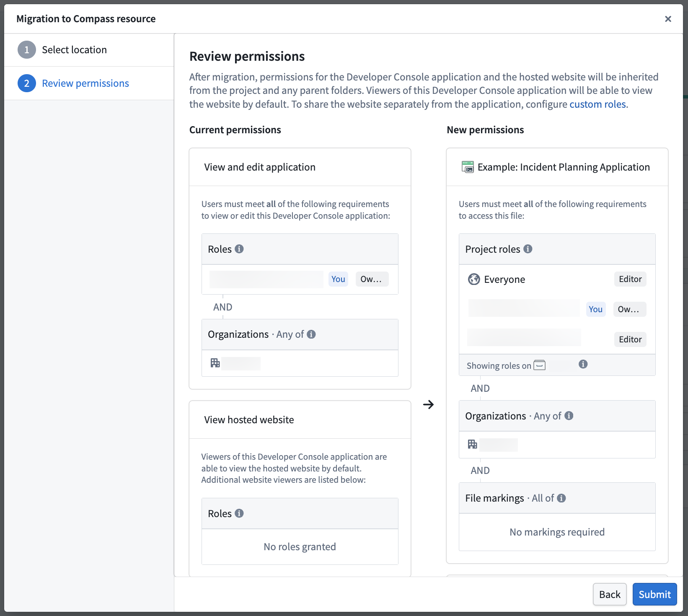This screenshot has height=616, width=688.
Task: Click the You badge in Current permissions
Action: 338,279
